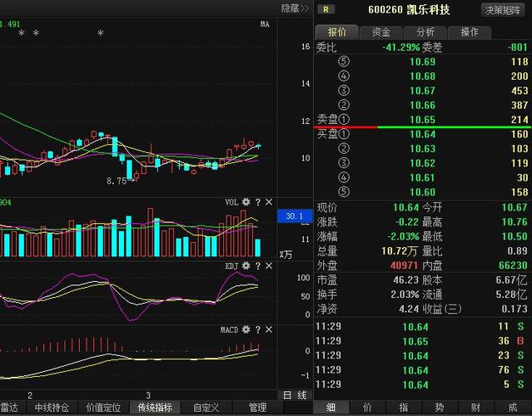
Task: Click sell level 1 price 10.65
Action: coord(422,120)
